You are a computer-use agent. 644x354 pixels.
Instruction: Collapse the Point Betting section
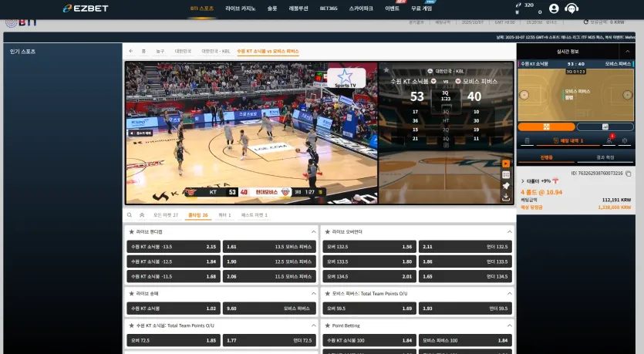(x=509, y=325)
